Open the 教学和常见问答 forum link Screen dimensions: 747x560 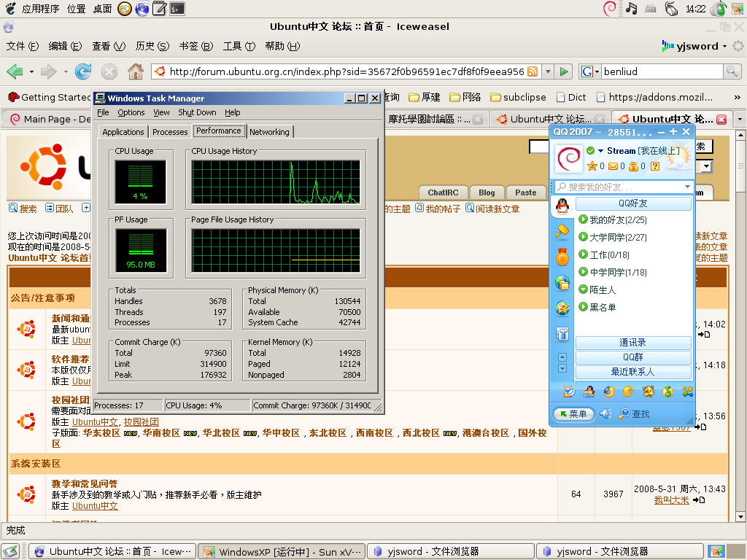85,484
